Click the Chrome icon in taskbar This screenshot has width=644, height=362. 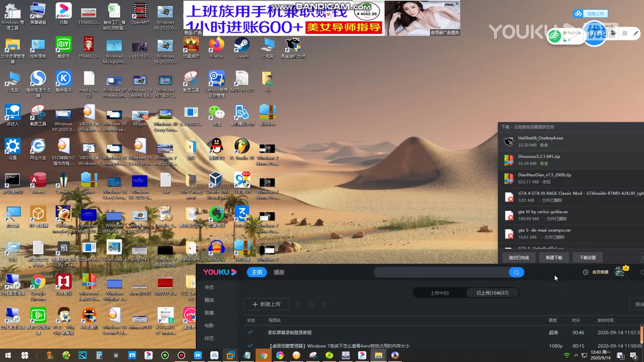tap(264, 355)
